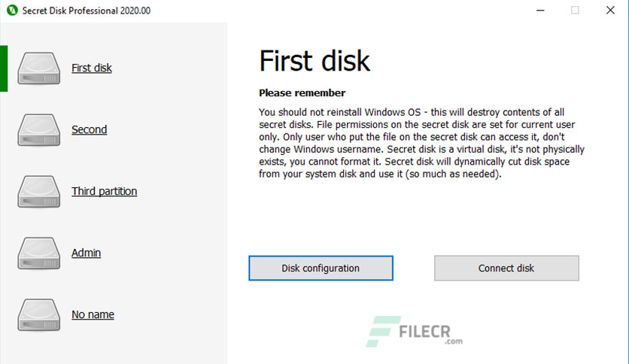Select the No name disk label
This screenshot has width=629, height=364.
(93, 314)
